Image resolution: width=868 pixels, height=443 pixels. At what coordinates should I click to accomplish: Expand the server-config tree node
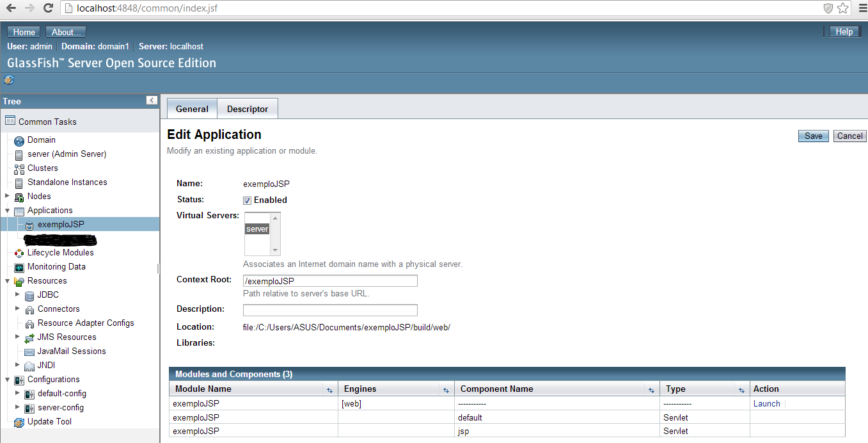tap(17, 407)
